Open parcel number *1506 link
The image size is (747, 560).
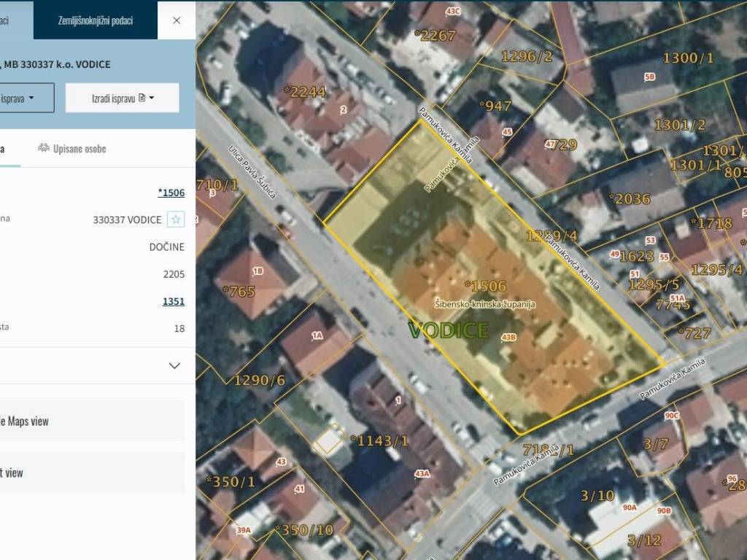(x=171, y=192)
